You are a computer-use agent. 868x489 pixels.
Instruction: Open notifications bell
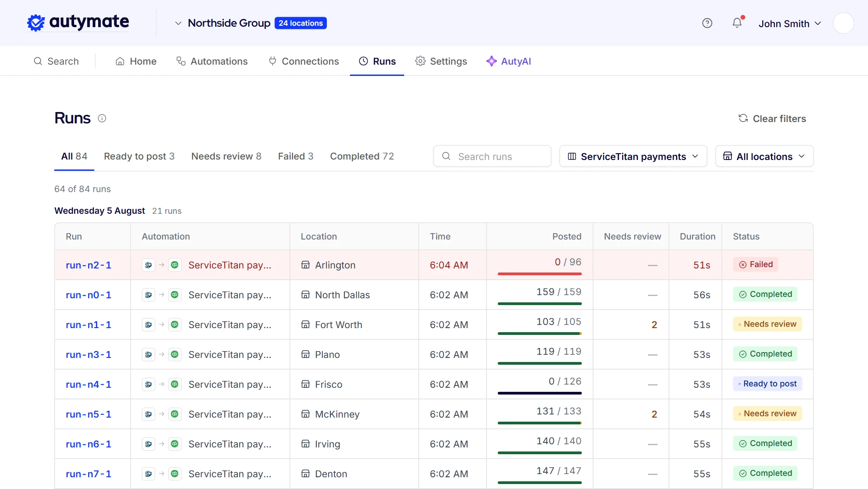pyautogui.click(x=737, y=23)
